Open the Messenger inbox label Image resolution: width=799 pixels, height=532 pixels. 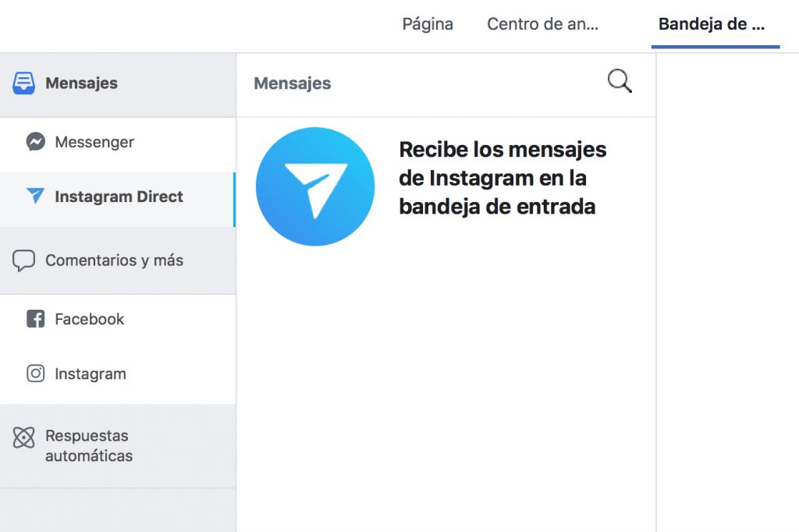[94, 142]
